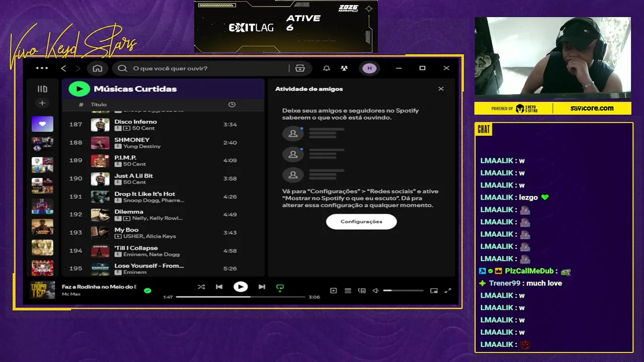Open artist link Yung Destiny
Viewport: 644px width, 362px height.
point(142,146)
